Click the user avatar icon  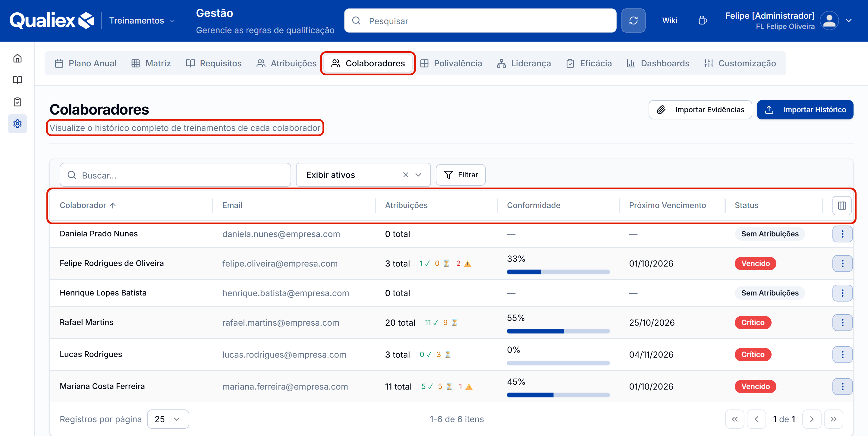point(829,21)
